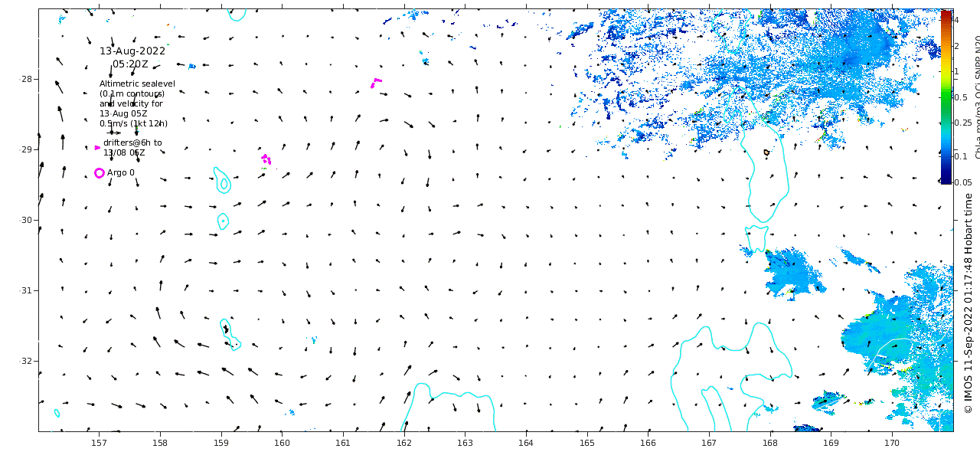Click color bar tick value 4
The width and height of the screenshot is (980, 452).
pos(956,20)
